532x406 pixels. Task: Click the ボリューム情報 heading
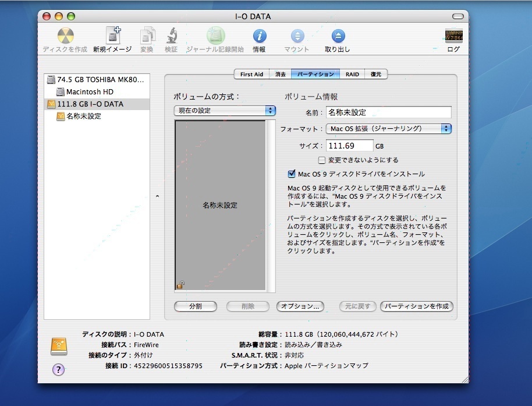pyautogui.click(x=311, y=97)
